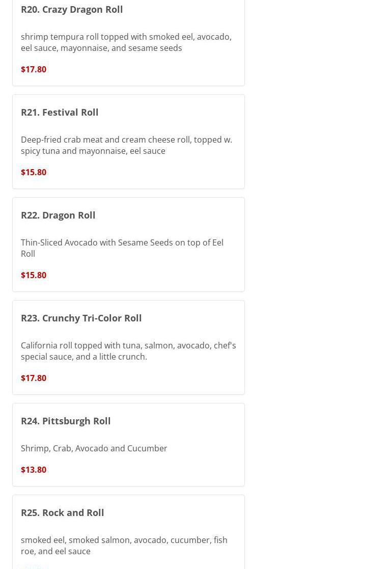Click the $17.80 price under Crunchy Tri-Color Roll
392x569 pixels.
pyautogui.click(x=34, y=378)
